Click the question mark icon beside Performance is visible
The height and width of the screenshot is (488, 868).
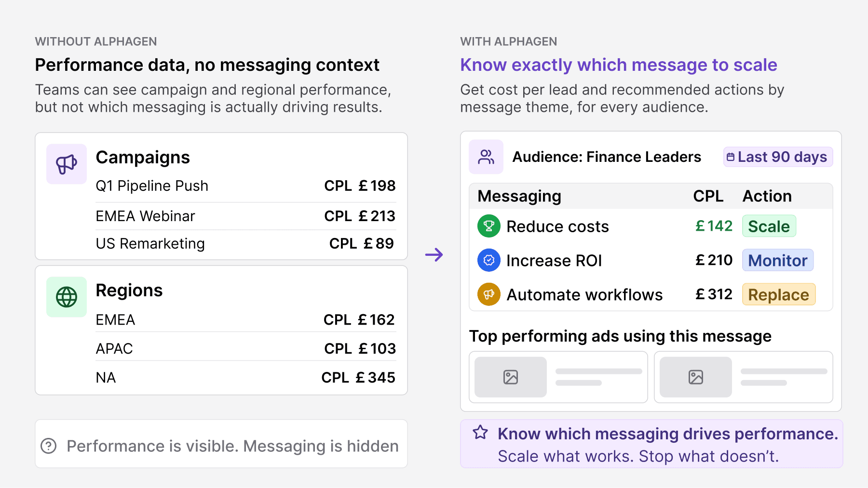pyautogui.click(x=49, y=446)
